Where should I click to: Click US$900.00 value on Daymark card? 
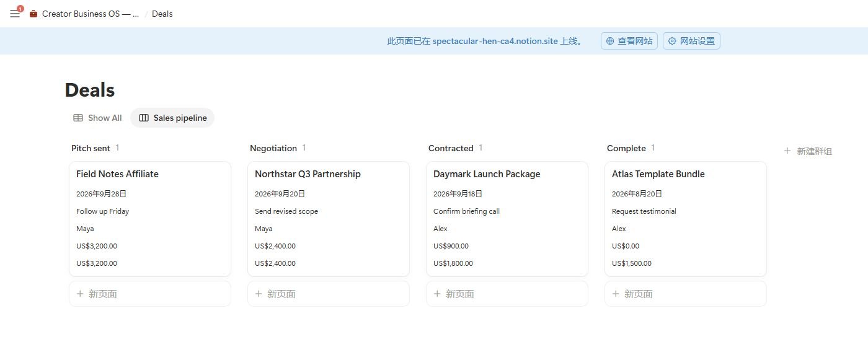(451, 246)
